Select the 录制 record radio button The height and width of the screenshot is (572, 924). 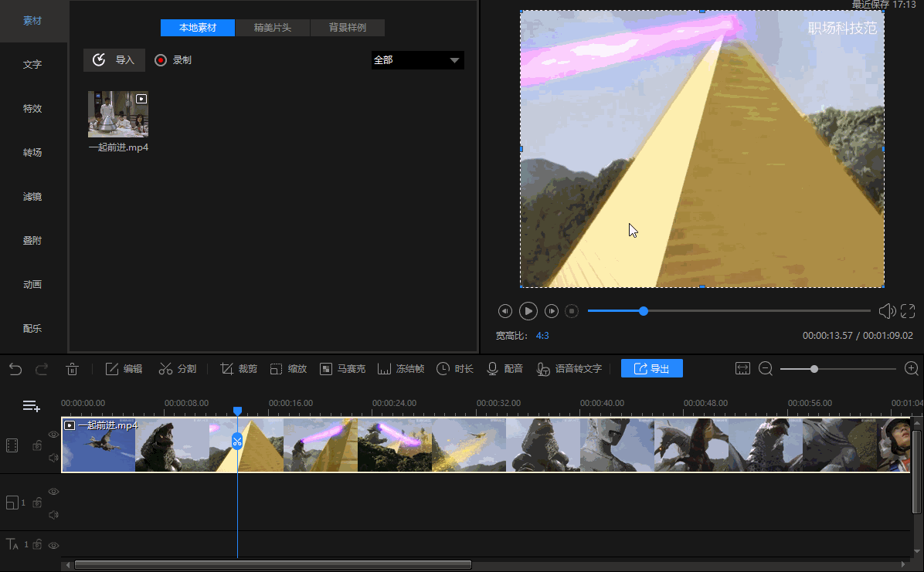tap(161, 60)
